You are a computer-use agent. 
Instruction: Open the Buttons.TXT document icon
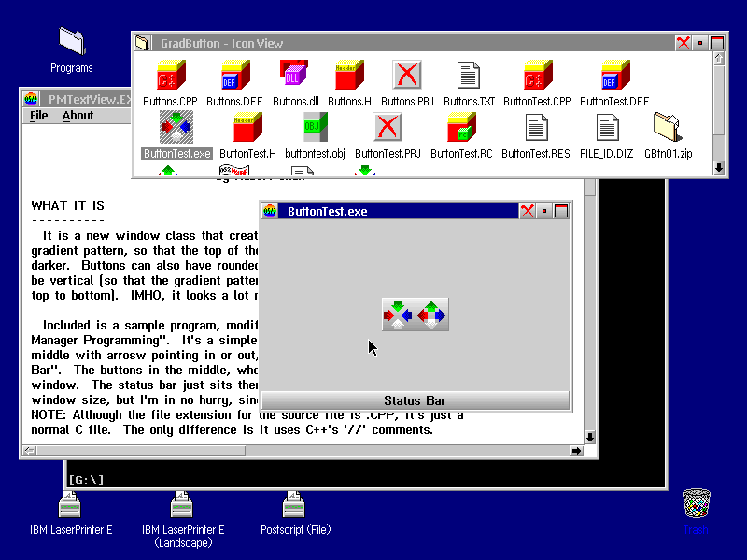click(x=469, y=76)
